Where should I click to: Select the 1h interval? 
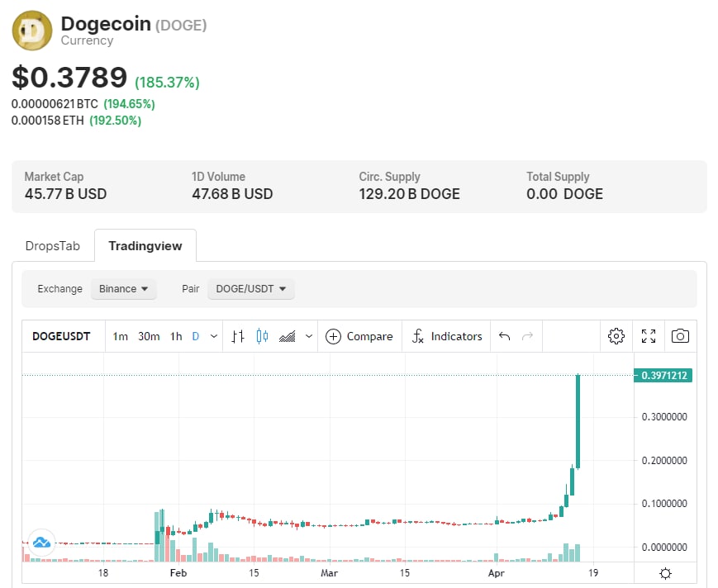point(176,336)
